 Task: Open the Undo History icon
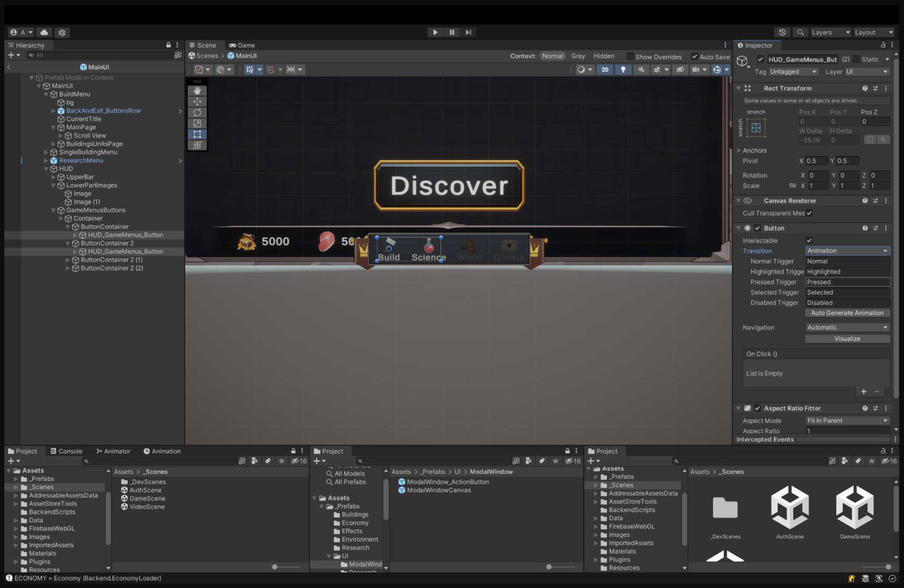tap(782, 32)
